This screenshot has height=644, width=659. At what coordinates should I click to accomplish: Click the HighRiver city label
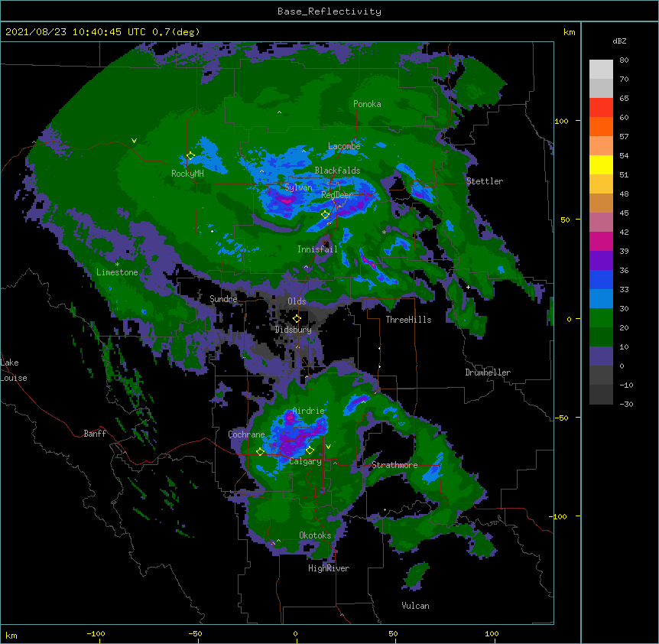pos(329,568)
